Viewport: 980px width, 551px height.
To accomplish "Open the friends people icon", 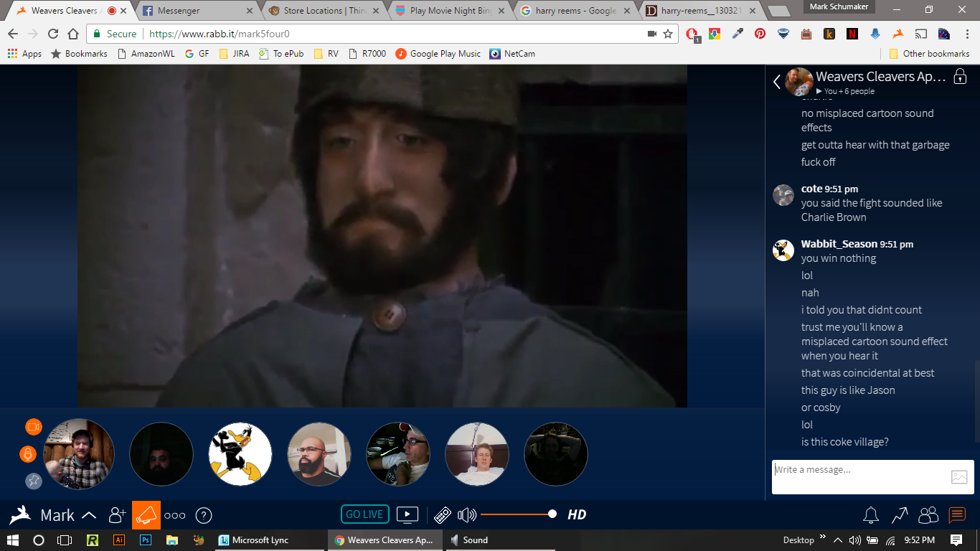I will coord(928,514).
